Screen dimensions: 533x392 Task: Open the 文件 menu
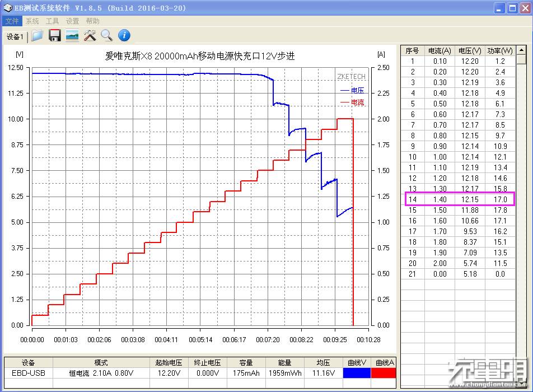[x=12, y=21]
